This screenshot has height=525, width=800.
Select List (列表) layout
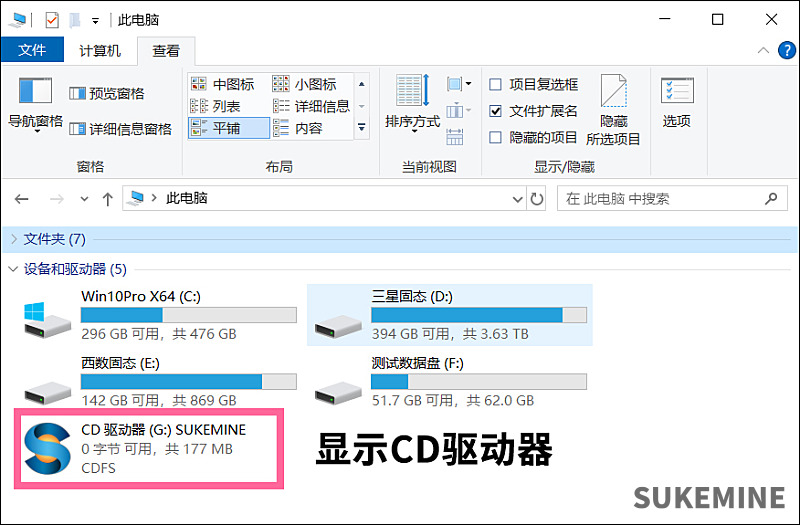pyautogui.click(x=215, y=106)
